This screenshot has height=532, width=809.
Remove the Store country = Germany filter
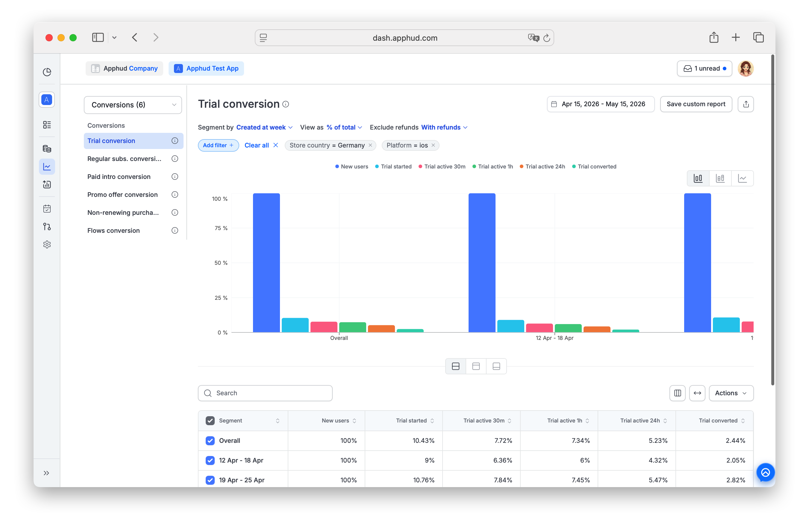[370, 145]
